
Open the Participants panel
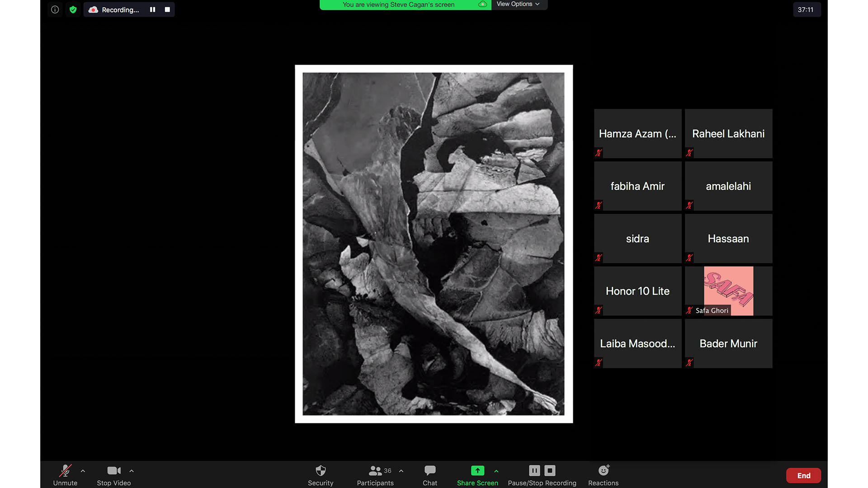click(x=375, y=475)
